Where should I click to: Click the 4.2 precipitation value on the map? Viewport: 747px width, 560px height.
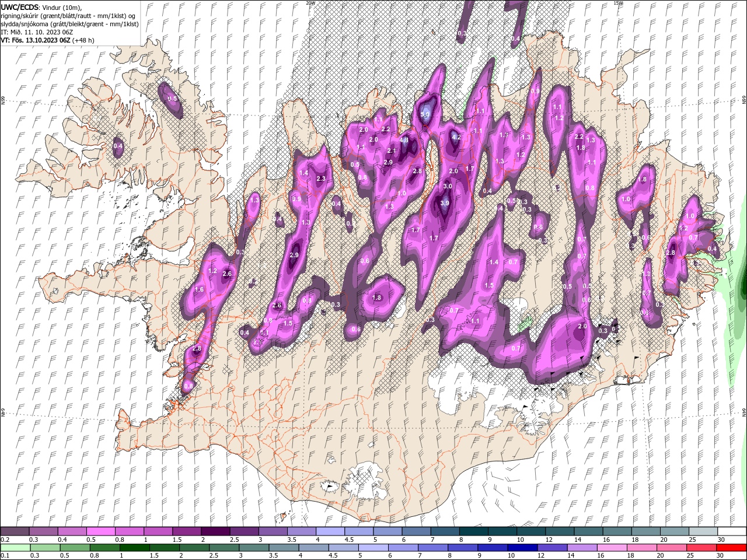pyautogui.click(x=457, y=138)
